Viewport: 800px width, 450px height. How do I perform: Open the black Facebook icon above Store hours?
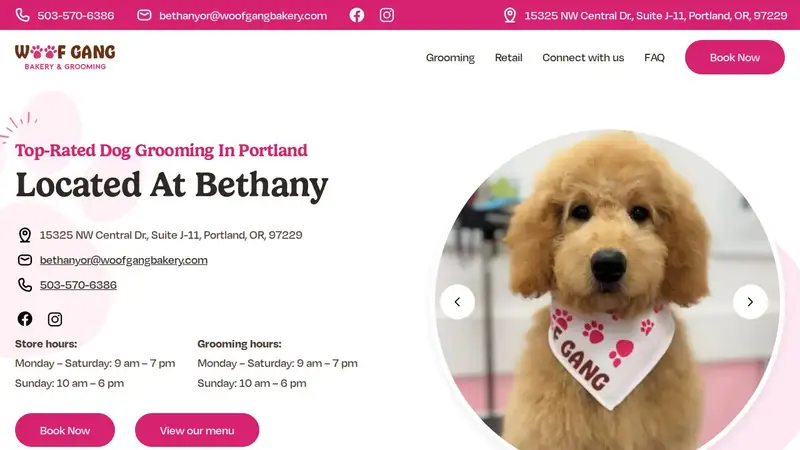pyautogui.click(x=25, y=319)
